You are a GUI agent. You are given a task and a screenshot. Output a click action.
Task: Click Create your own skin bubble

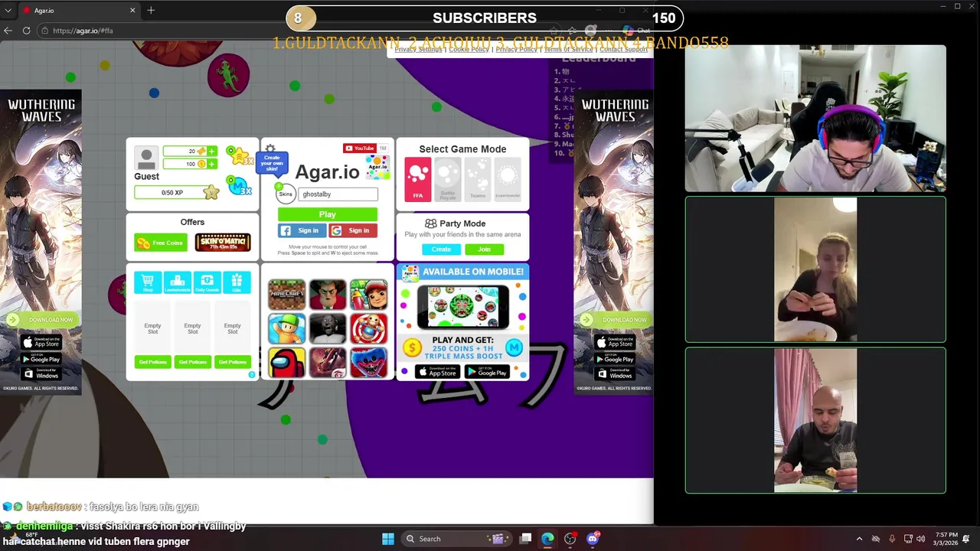pyautogui.click(x=272, y=163)
